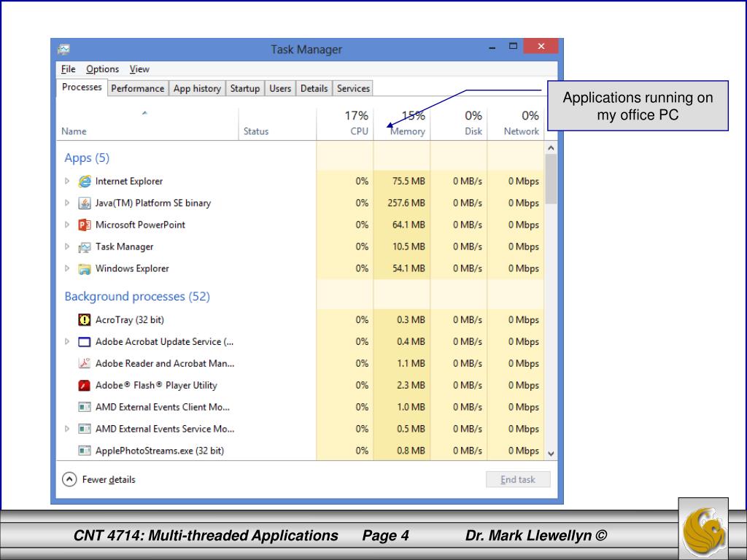Click the scrollbar up arrow
This screenshot has width=747, height=560.
(x=551, y=148)
